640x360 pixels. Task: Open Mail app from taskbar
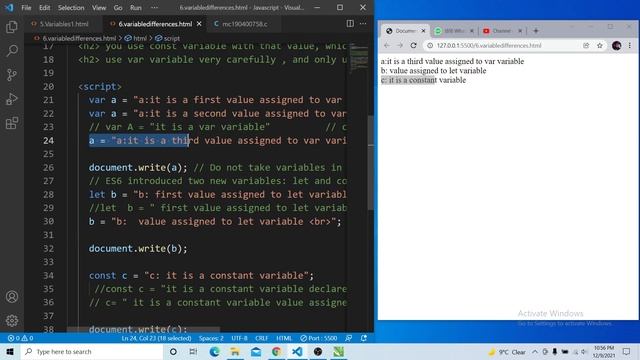click(x=256, y=351)
